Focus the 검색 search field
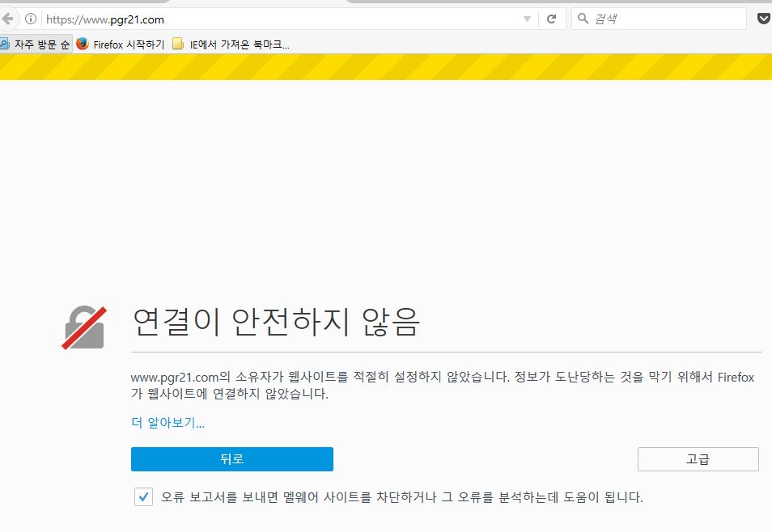This screenshot has height=532, width=772. pos(659,19)
